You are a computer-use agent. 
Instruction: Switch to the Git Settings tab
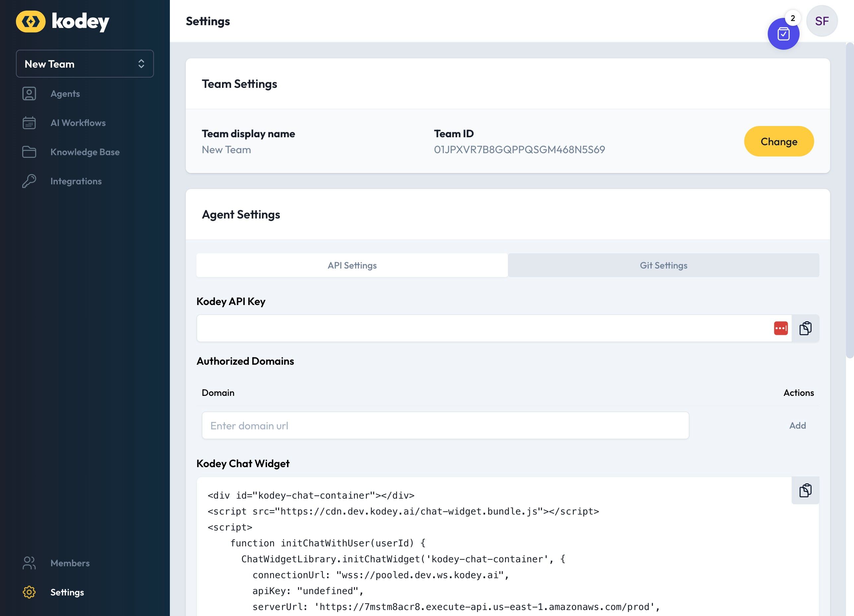[x=664, y=265]
